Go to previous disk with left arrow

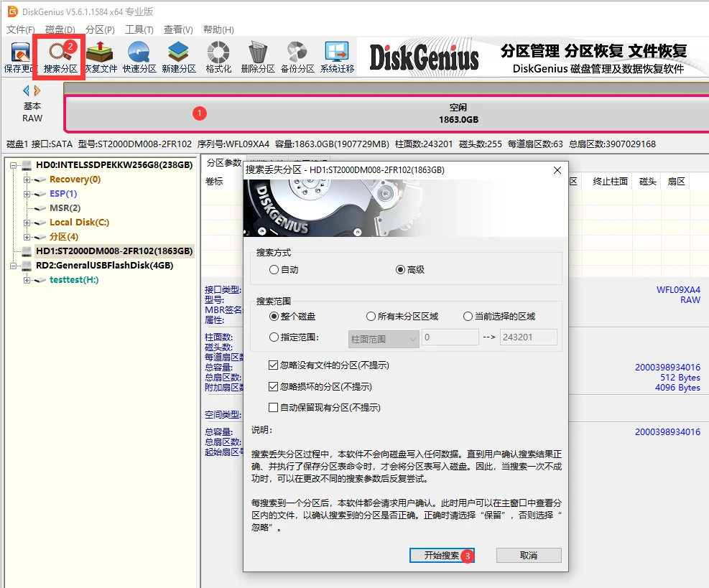pyautogui.click(x=27, y=91)
